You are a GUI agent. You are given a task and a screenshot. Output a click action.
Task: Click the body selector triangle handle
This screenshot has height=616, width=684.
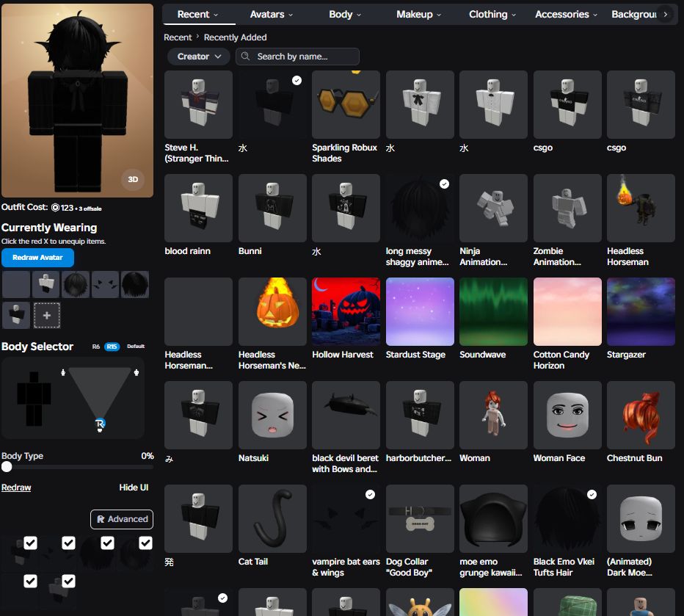pyautogui.click(x=100, y=424)
